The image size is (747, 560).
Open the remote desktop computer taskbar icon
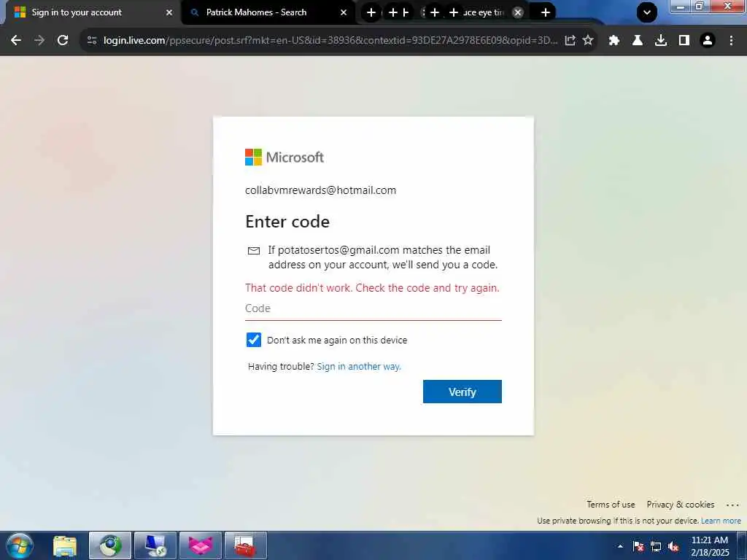pyautogui.click(x=155, y=545)
